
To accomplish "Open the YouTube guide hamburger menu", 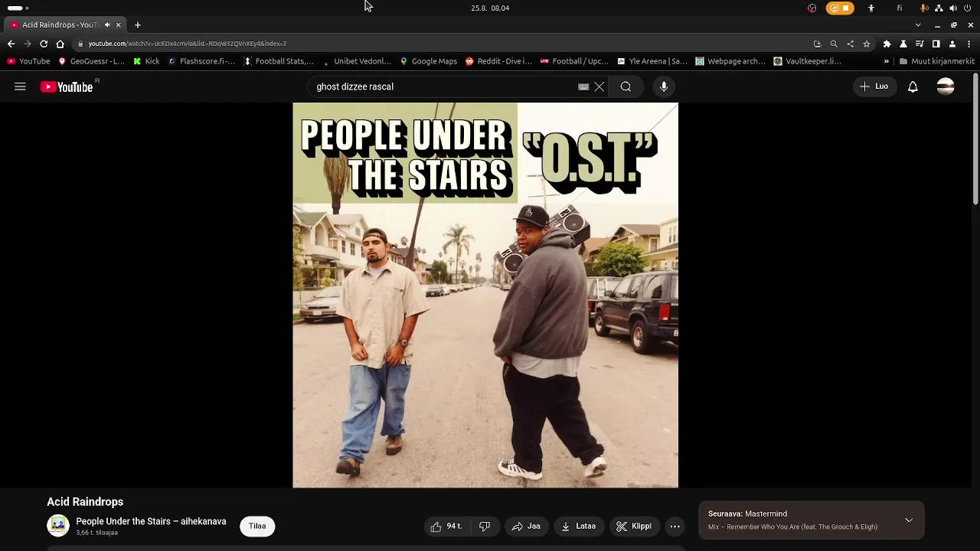I will 20,86.
